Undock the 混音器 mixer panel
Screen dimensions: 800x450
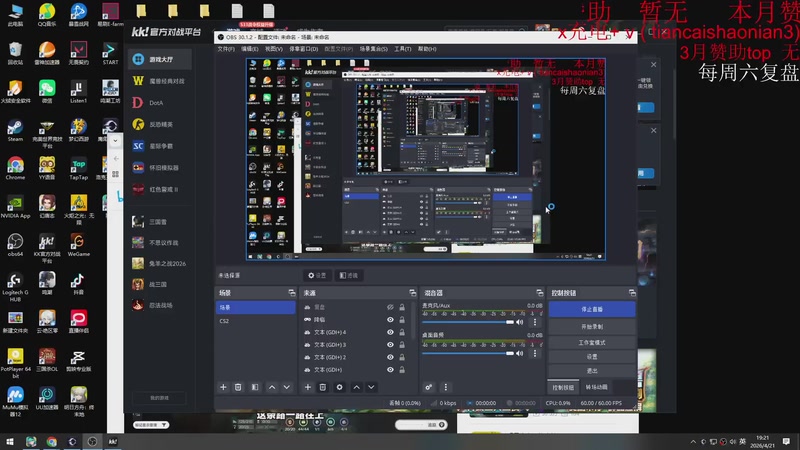[539, 293]
